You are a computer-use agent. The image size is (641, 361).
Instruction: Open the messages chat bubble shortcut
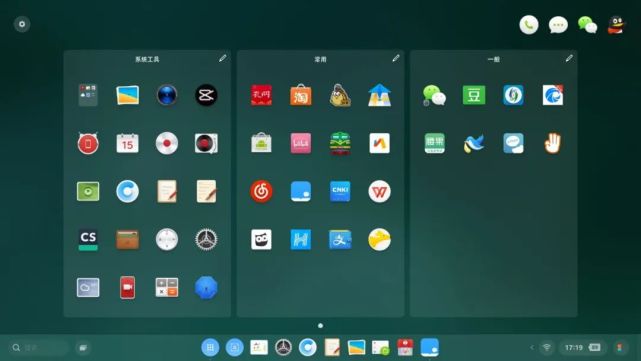pyautogui.click(x=558, y=25)
